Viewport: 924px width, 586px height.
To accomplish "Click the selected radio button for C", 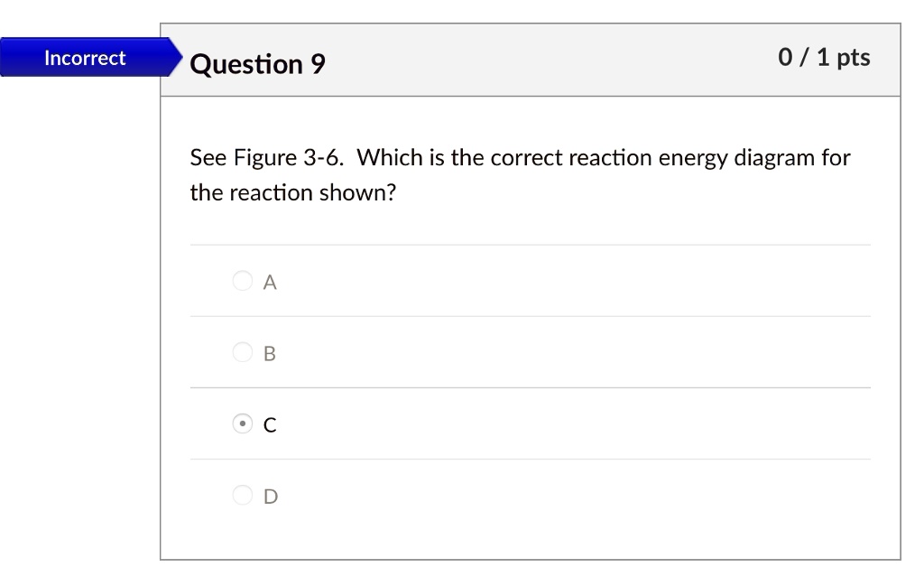I will pyautogui.click(x=242, y=423).
